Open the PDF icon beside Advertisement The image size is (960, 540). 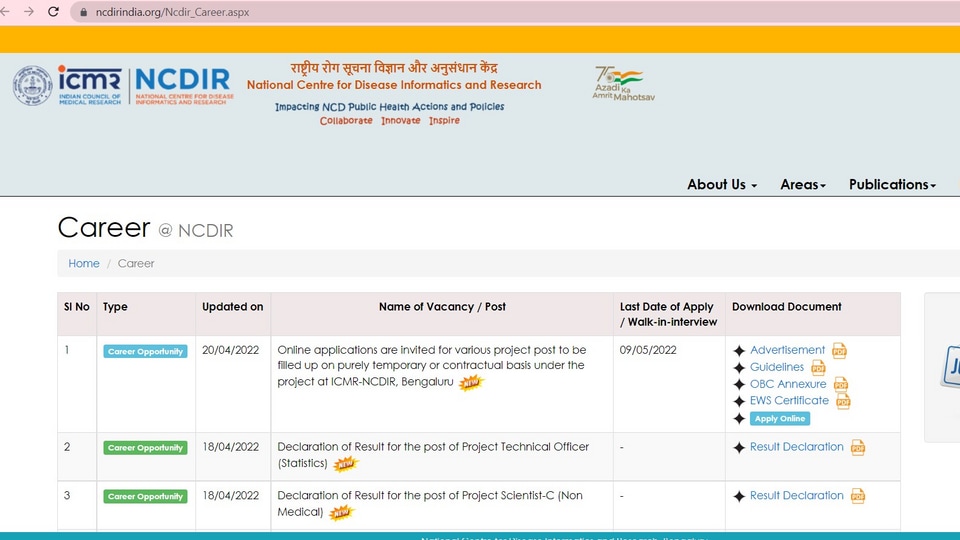pyautogui.click(x=839, y=351)
